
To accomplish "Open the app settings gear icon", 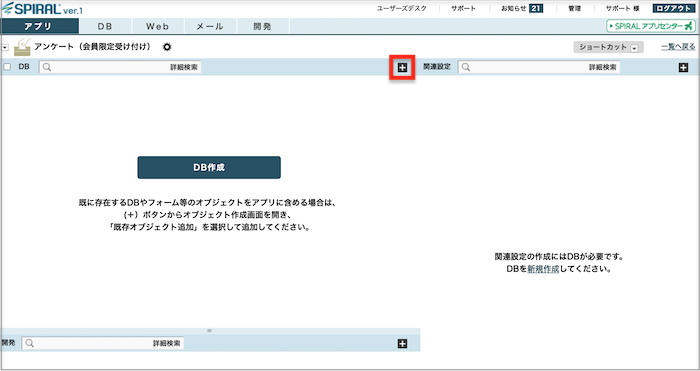I will click(167, 47).
